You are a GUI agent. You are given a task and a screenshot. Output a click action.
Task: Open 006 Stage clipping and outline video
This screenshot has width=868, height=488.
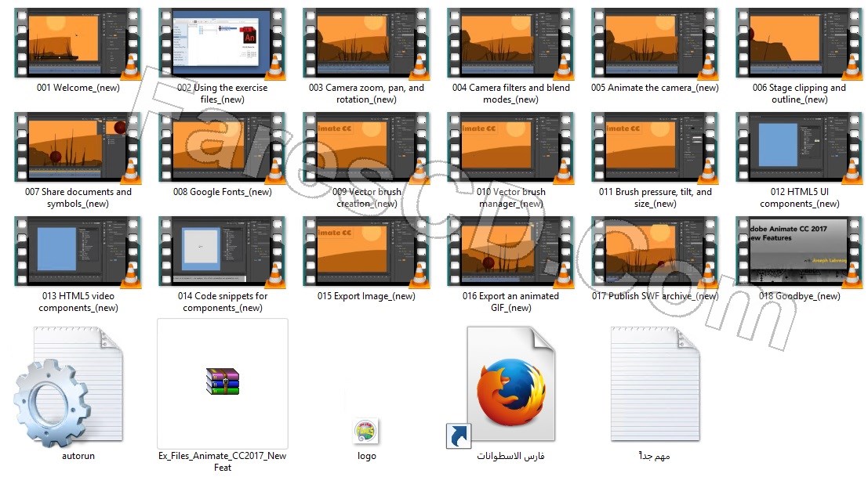click(x=799, y=43)
